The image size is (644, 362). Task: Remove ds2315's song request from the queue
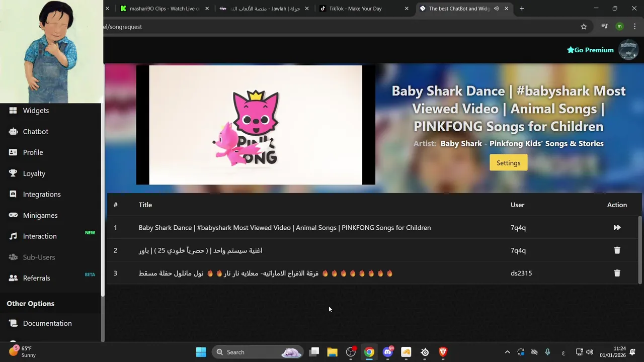pos(617,273)
